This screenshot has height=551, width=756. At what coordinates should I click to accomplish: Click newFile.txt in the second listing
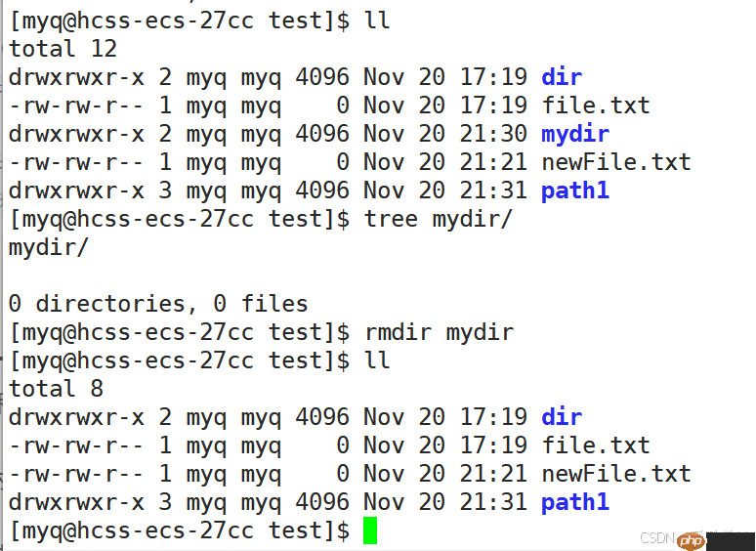pos(616,474)
